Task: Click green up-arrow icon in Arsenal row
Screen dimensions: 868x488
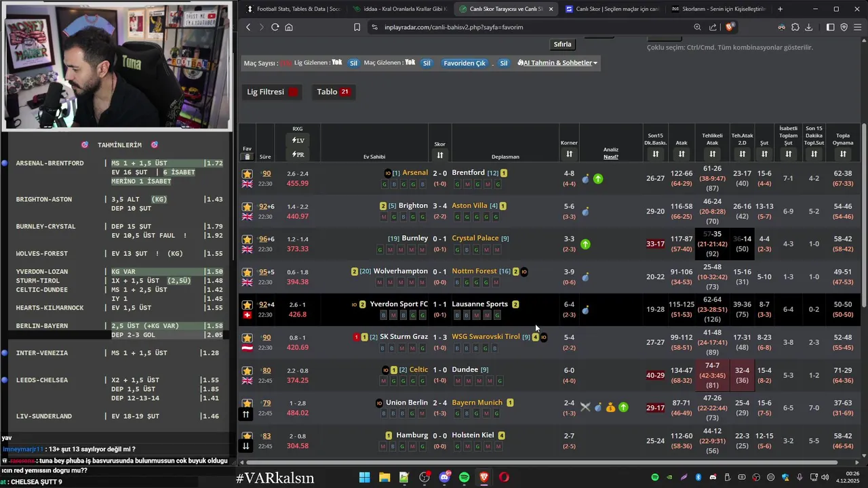Action: (598, 179)
